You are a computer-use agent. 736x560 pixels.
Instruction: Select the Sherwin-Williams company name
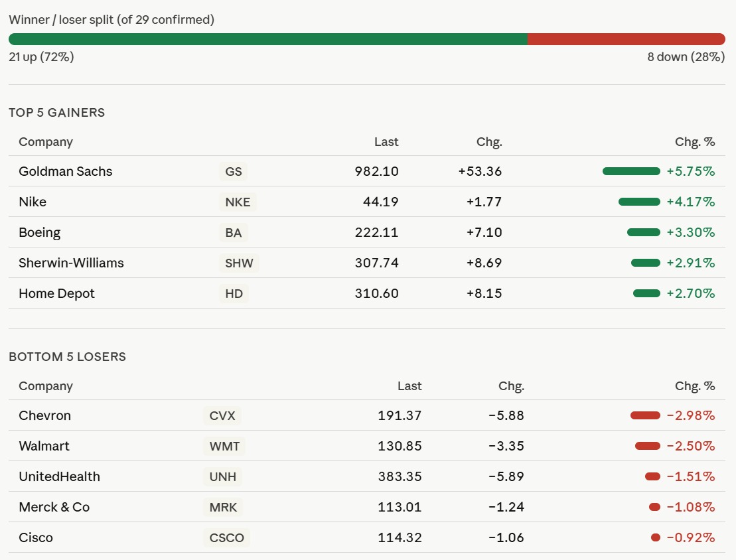click(72, 263)
